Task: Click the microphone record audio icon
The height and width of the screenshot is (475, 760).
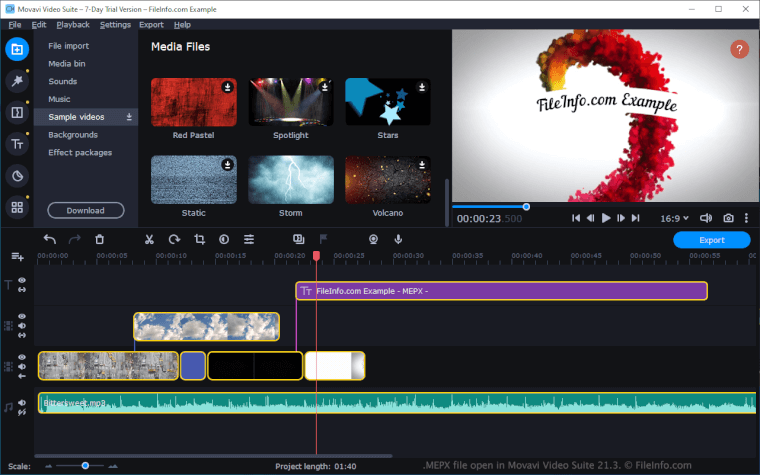Action: (x=398, y=239)
